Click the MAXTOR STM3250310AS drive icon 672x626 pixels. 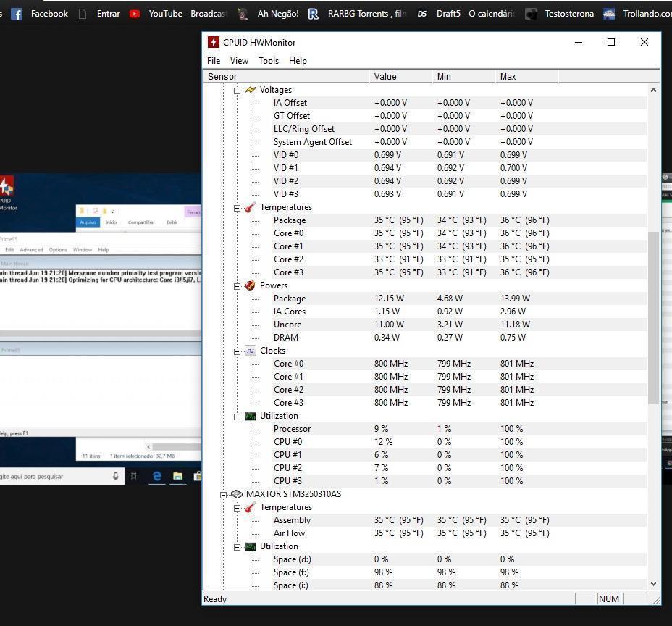pyautogui.click(x=236, y=494)
